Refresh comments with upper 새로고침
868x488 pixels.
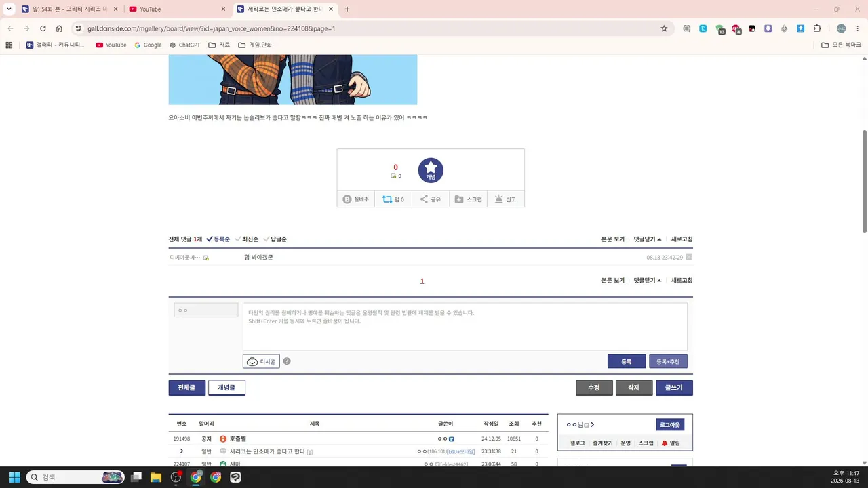point(682,239)
